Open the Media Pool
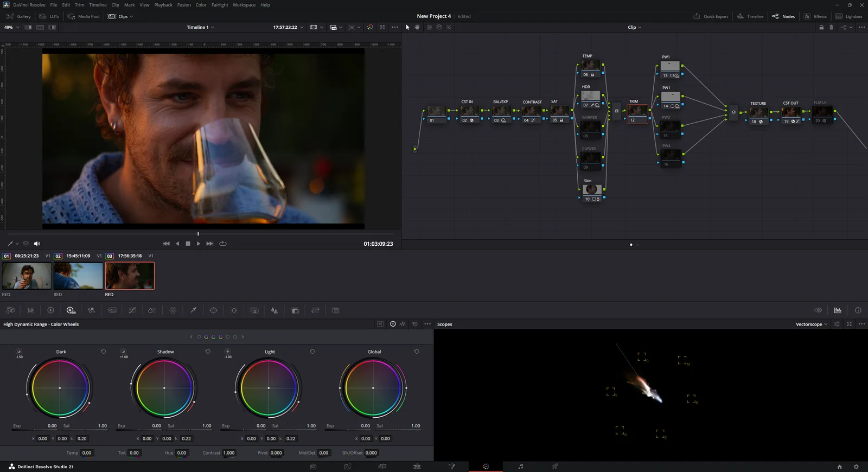Screen dimensions: 868x472 pos(84,16)
